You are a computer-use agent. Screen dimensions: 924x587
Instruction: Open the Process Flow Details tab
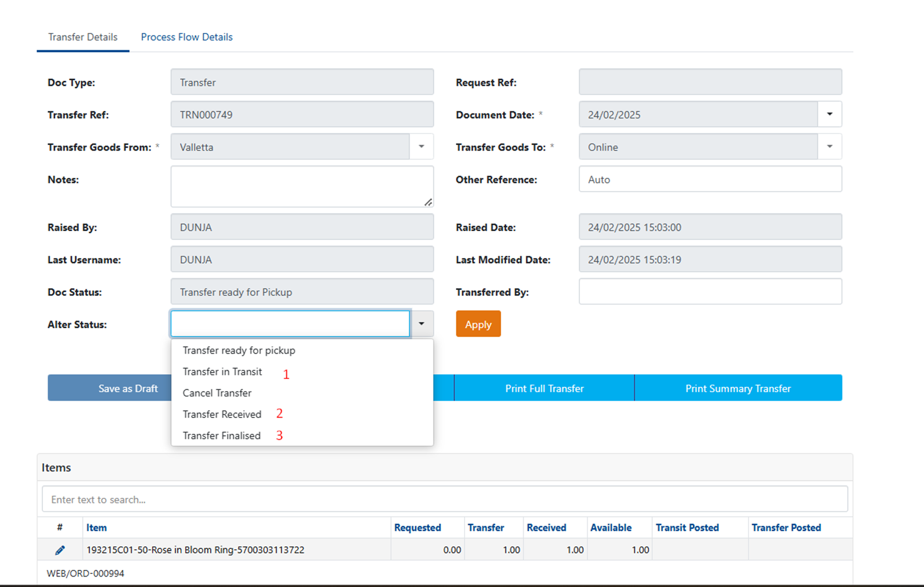(187, 37)
